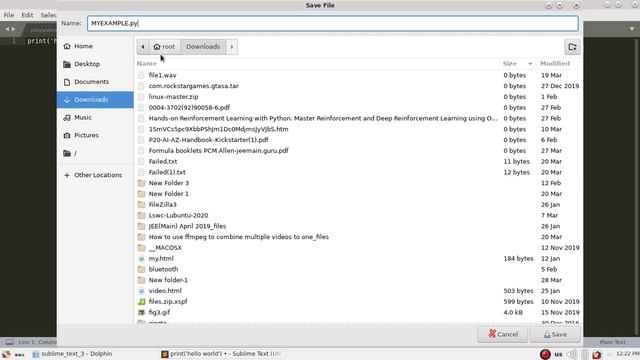Select P20-AI-AZ-Handbook-Kickstarter(1).pdf
Image resolution: width=640 pixels, height=360 pixels.
tap(358, 140)
